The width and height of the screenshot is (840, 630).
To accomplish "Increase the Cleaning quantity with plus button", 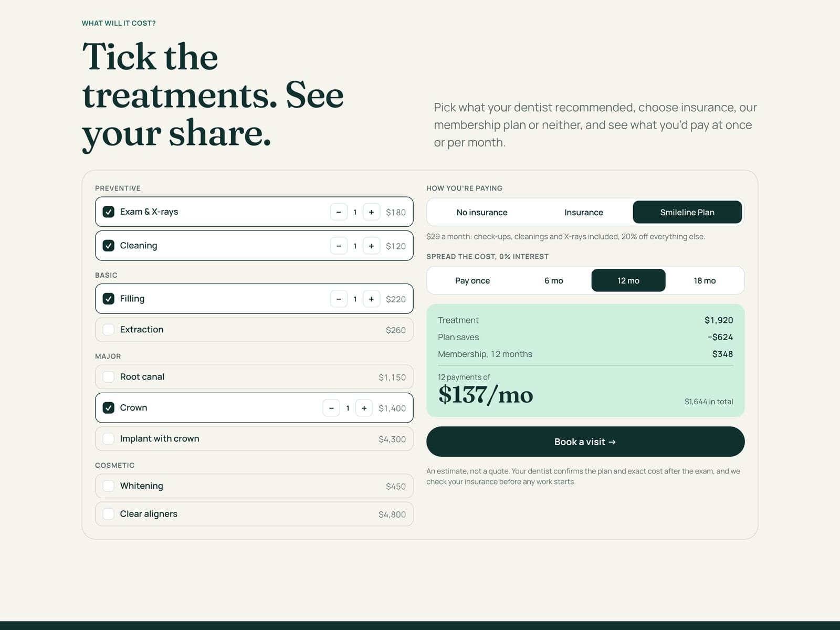I will tap(371, 246).
